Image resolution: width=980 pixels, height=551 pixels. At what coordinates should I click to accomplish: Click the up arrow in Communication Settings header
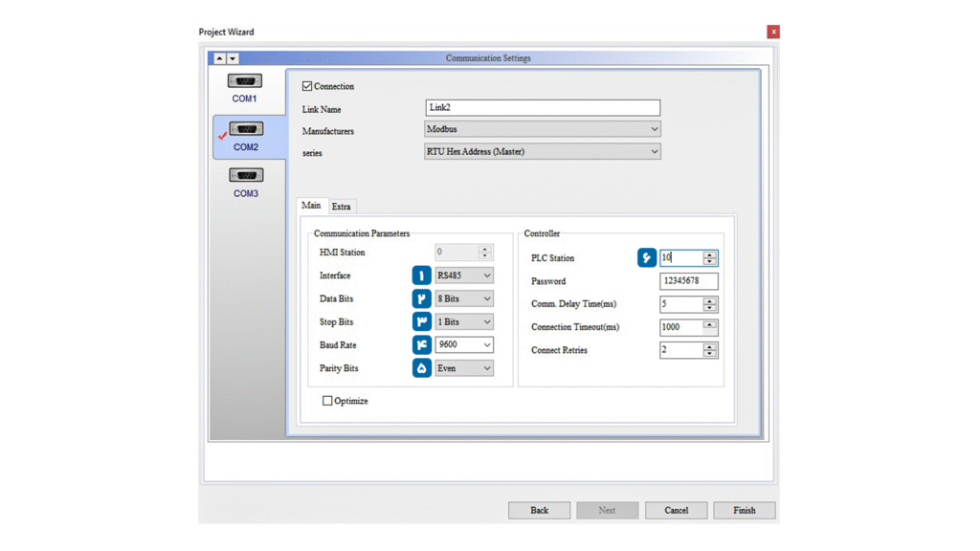tap(219, 58)
